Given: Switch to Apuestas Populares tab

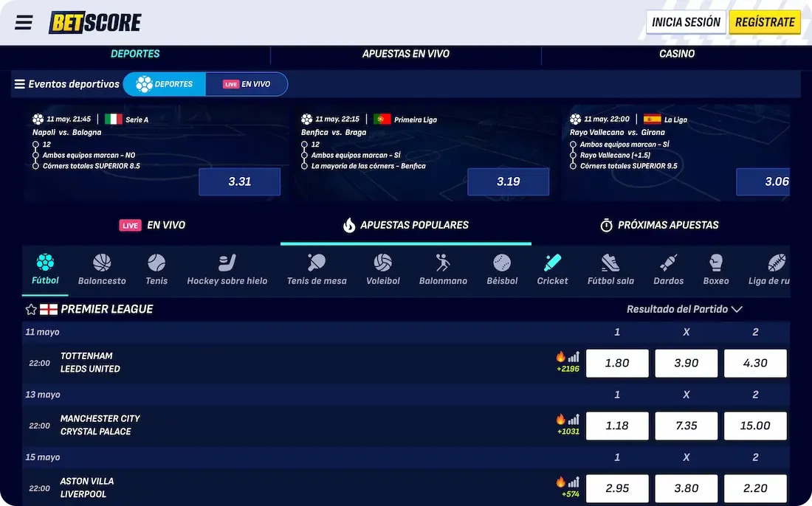Looking at the screenshot, I should pos(405,225).
